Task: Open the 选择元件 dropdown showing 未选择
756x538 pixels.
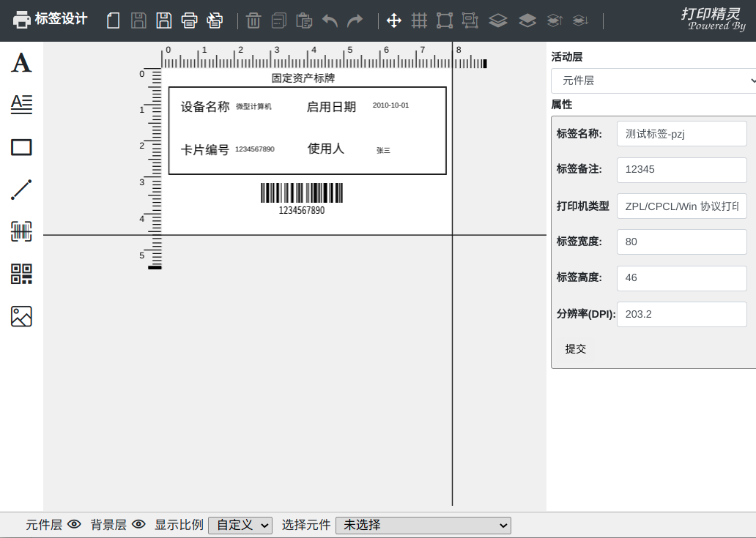Action: 423,525
